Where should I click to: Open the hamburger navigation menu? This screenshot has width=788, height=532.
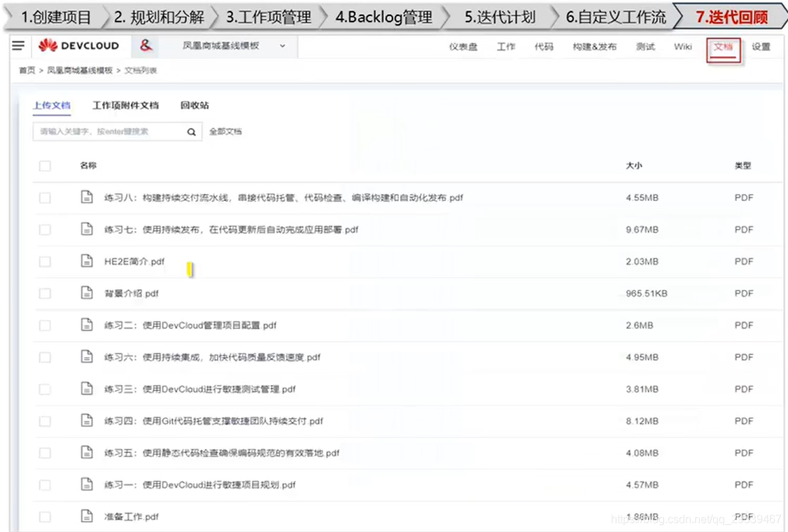19,45
